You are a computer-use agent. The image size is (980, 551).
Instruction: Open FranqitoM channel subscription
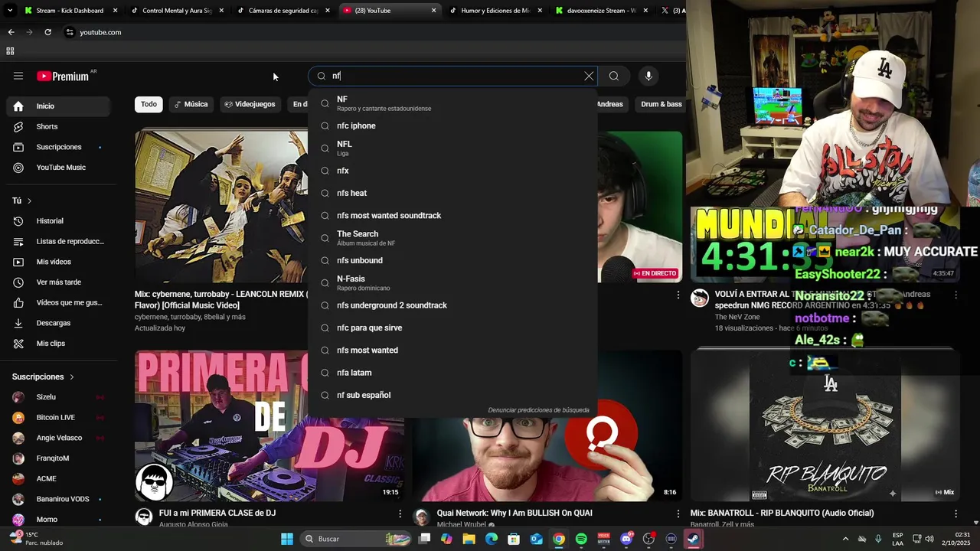tap(58, 458)
